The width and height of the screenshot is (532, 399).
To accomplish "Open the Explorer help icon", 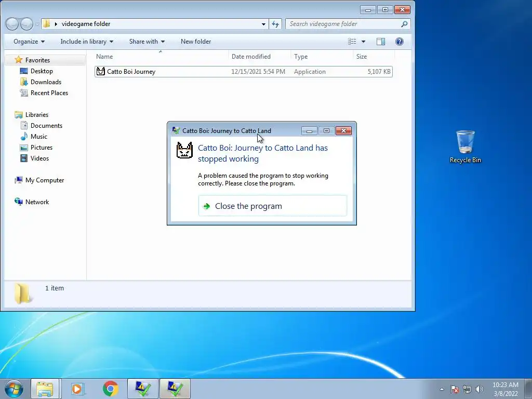I will pos(400,42).
